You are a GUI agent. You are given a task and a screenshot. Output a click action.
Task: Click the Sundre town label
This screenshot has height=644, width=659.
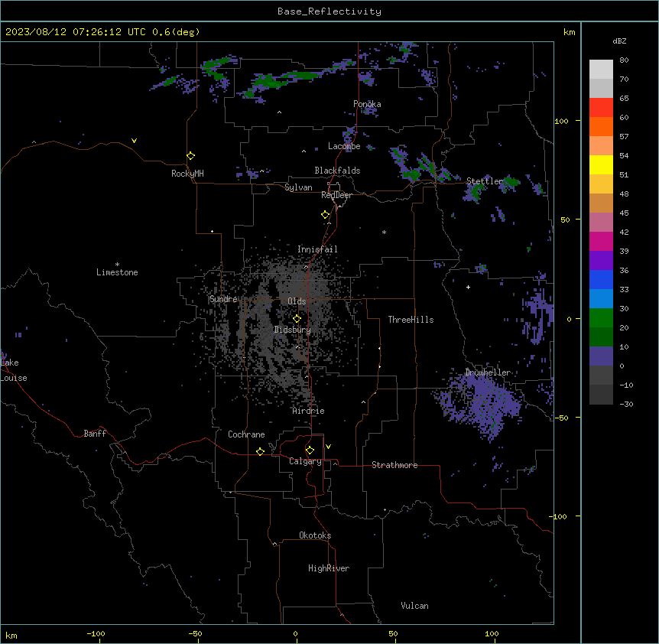(223, 299)
